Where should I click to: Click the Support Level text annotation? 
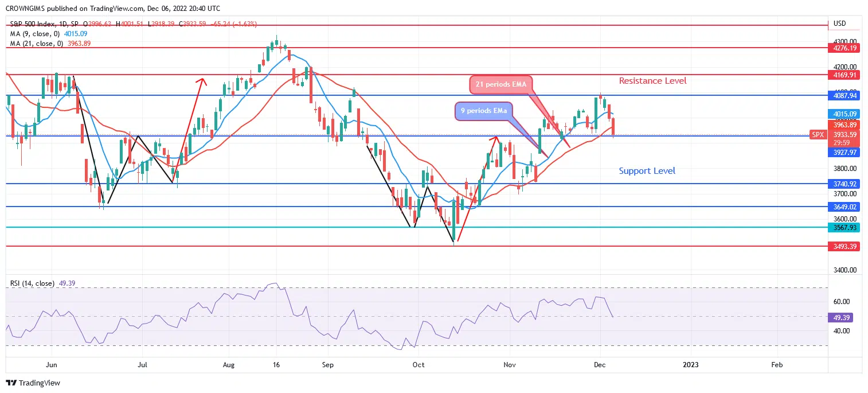coord(647,171)
